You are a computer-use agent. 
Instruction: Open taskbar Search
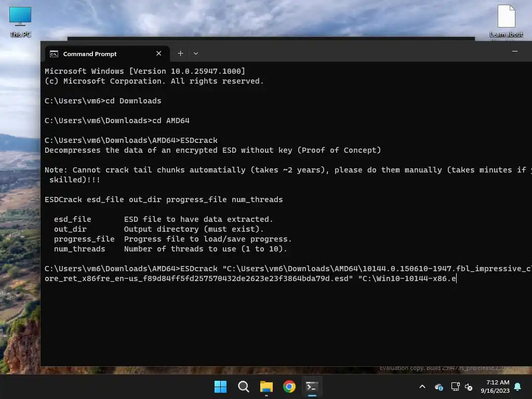243,387
